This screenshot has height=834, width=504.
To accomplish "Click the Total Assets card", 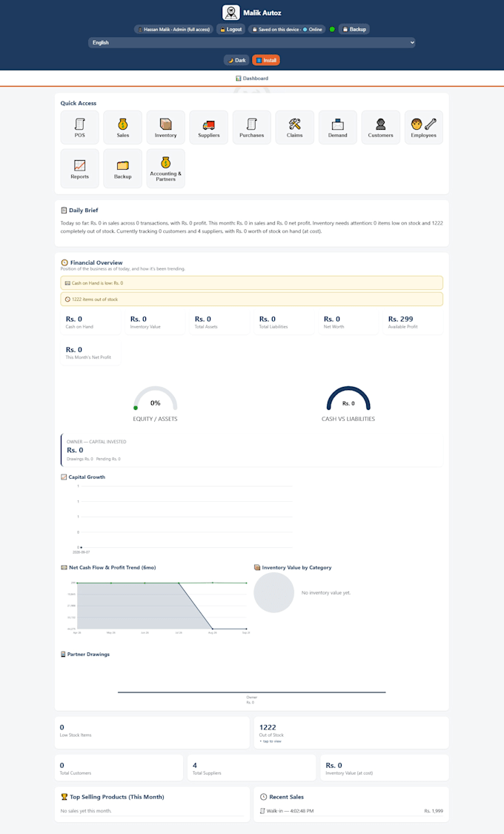I will pyautogui.click(x=219, y=322).
